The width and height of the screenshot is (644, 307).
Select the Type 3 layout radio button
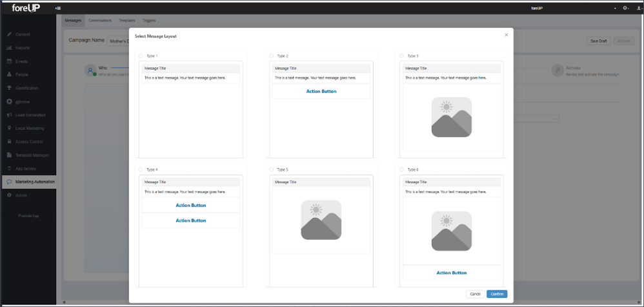pos(401,56)
